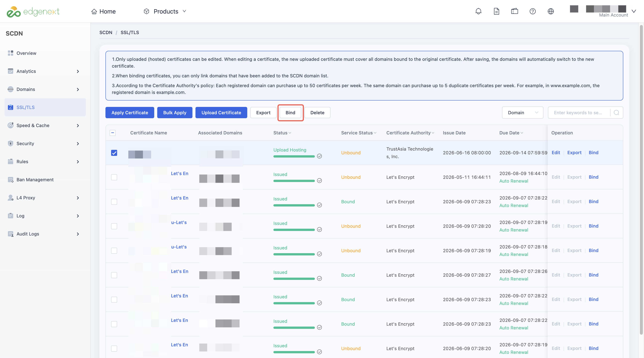Click status check icon in 2026-06-09 07:28:19 row

pyautogui.click(x=319, y=254)
